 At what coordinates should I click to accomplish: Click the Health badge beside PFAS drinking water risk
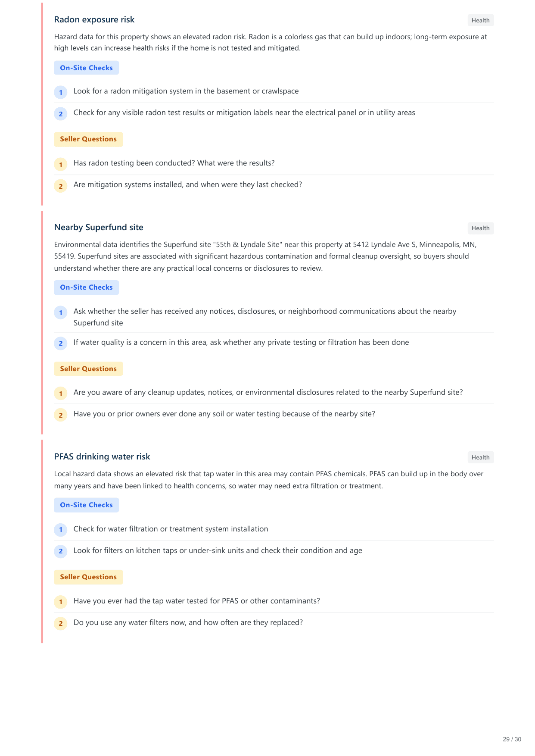[x=480, y=457]
